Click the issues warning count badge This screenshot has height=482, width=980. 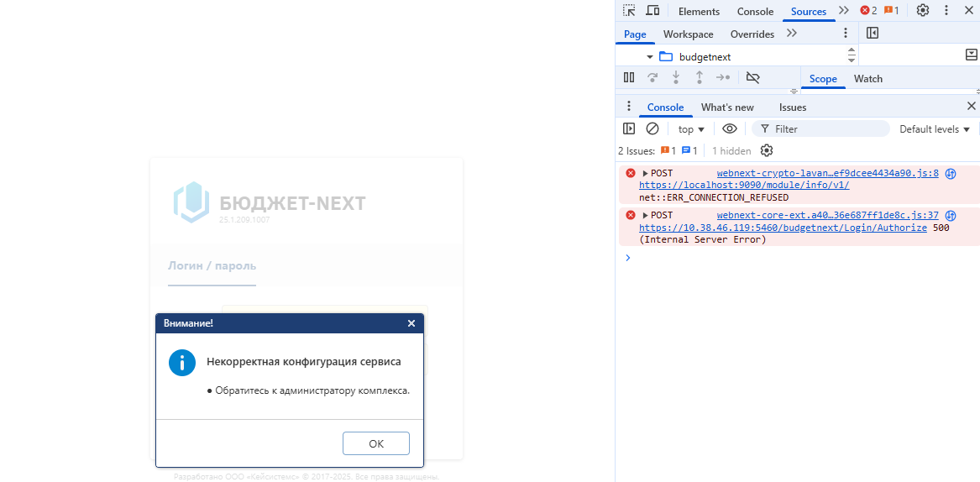[668, 150]
